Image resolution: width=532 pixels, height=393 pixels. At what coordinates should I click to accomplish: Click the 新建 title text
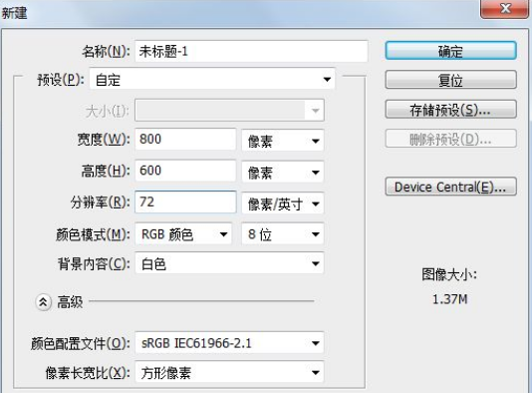[14, 13]
